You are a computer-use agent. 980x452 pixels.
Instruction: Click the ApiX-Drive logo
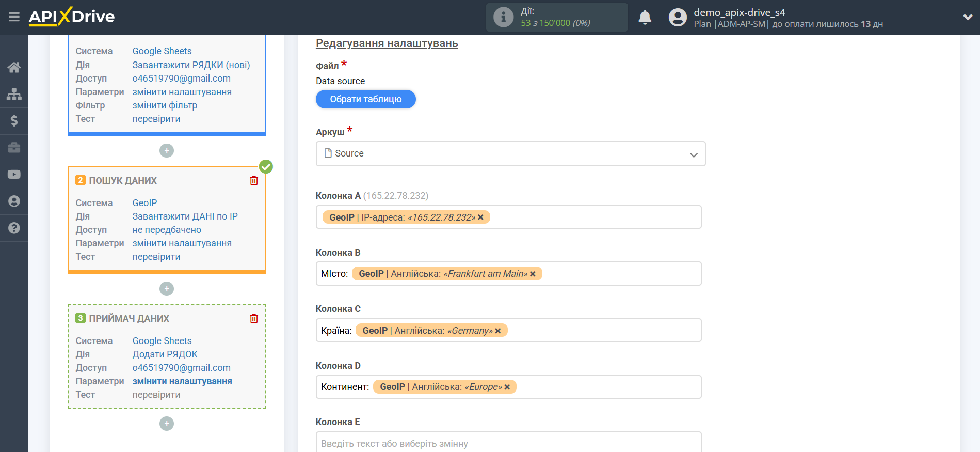[x=72, y=17]
